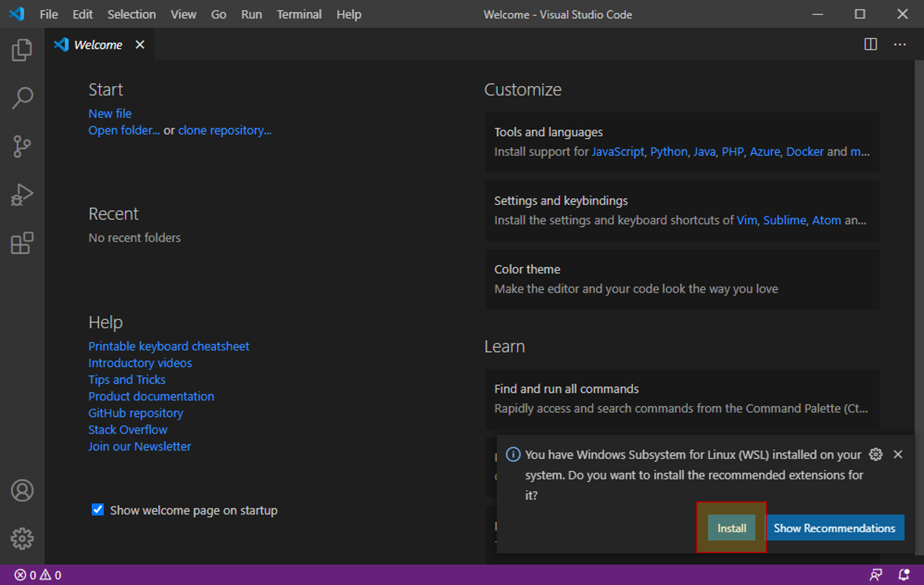
Task: Open the Selection menu
Action: (x=131, y=14)
